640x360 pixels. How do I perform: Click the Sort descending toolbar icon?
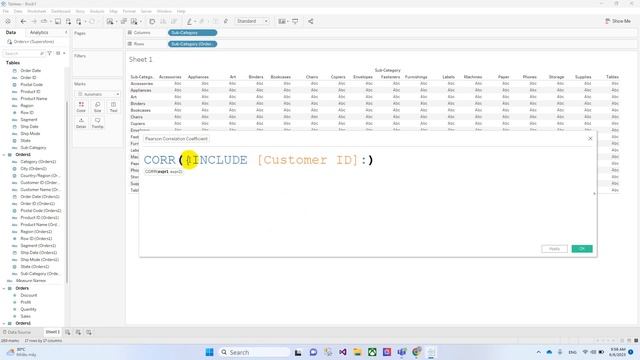(x=174, y=21)
